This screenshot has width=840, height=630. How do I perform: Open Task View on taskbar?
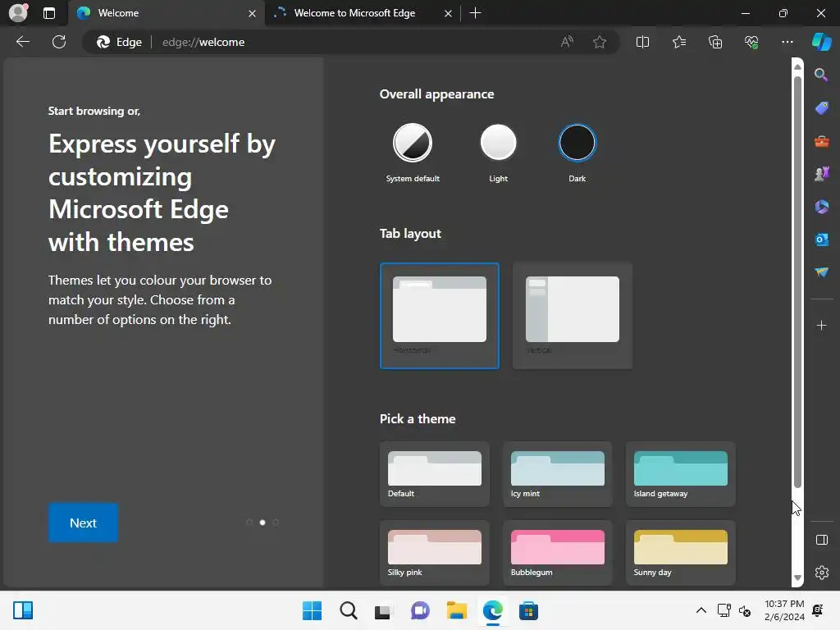pos(384,610)
